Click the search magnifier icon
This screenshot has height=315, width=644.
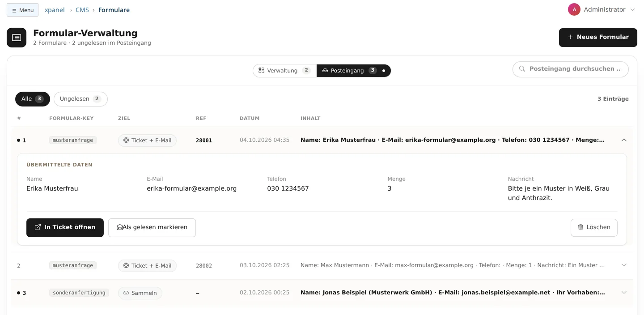[x=522, y=69]
